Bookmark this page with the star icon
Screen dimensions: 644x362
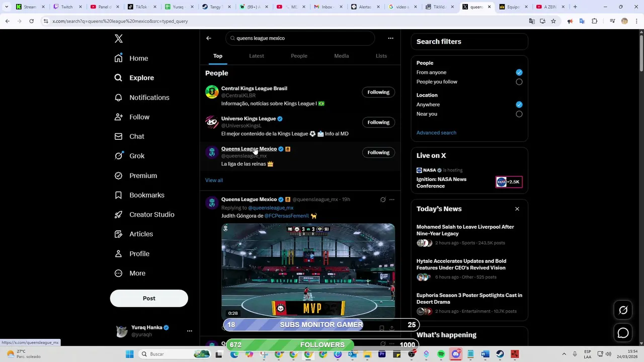553,21
